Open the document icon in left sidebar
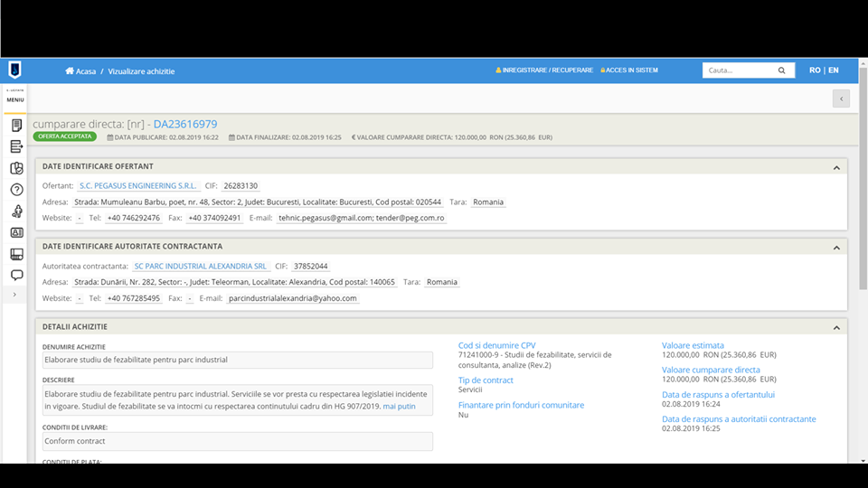 point(16,126)
